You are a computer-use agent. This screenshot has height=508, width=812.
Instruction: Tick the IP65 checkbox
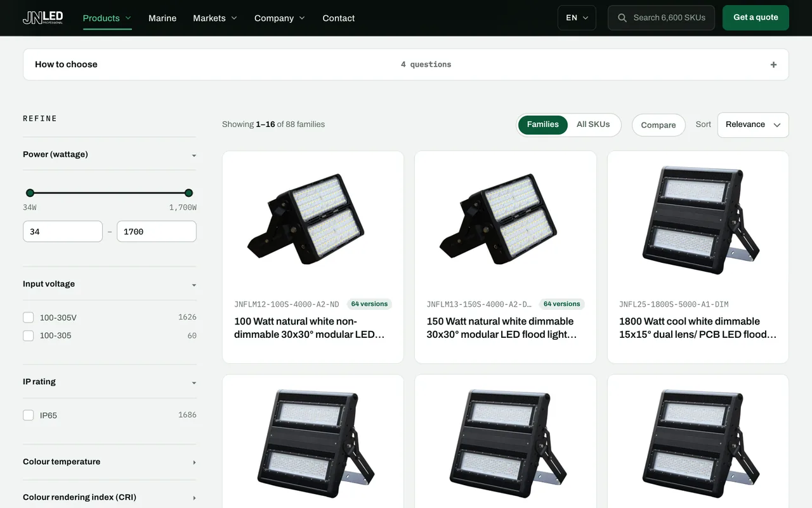pos(28,415)
